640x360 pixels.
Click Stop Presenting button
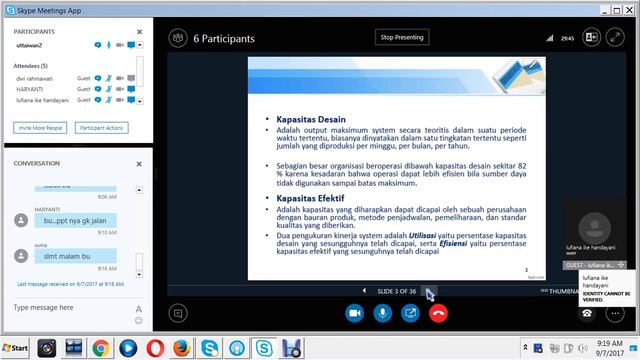(x=402, y=37)
